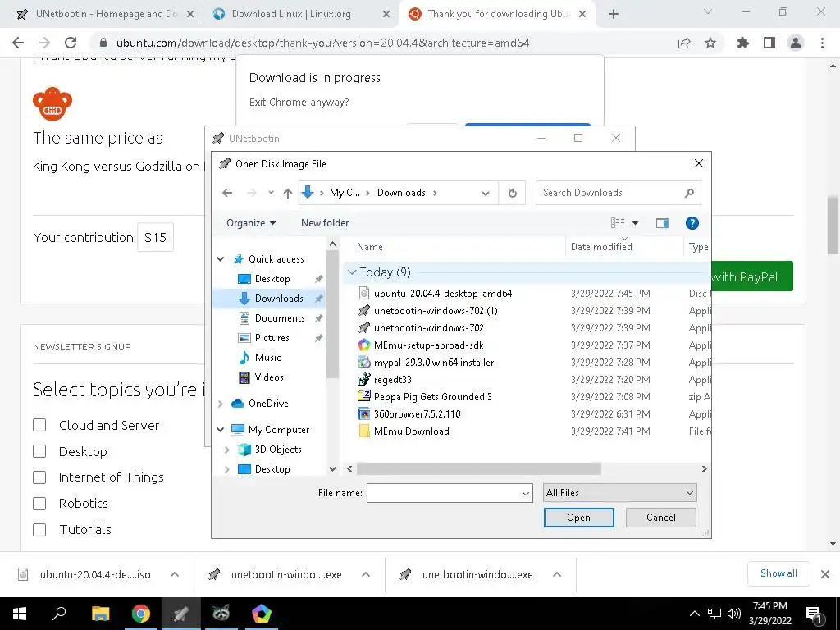The width and height of the screenshot is (840, 630).
Task: Bookmark this page star icon
Action: (x=710, y=43)
